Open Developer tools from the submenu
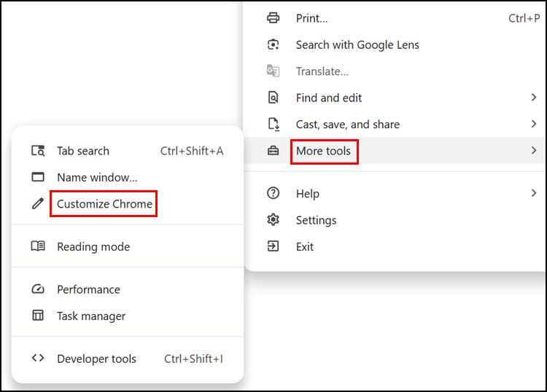 [x=128, y=358]
